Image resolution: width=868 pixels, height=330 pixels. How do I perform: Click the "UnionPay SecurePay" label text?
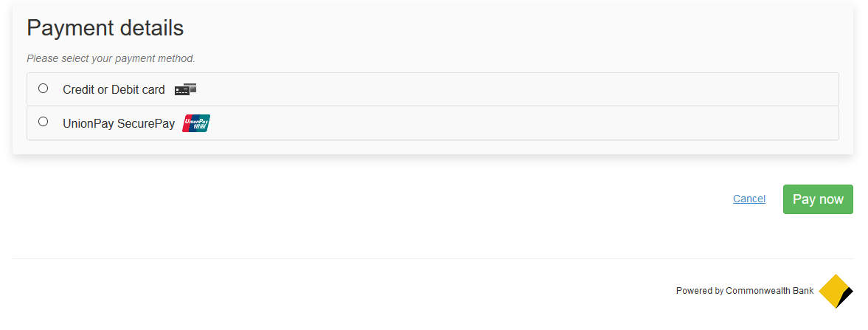119,124
